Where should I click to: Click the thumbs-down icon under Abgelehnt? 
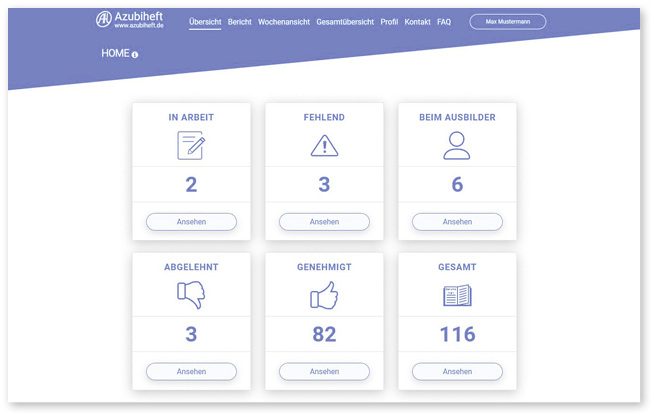click(x=191, y=295)
